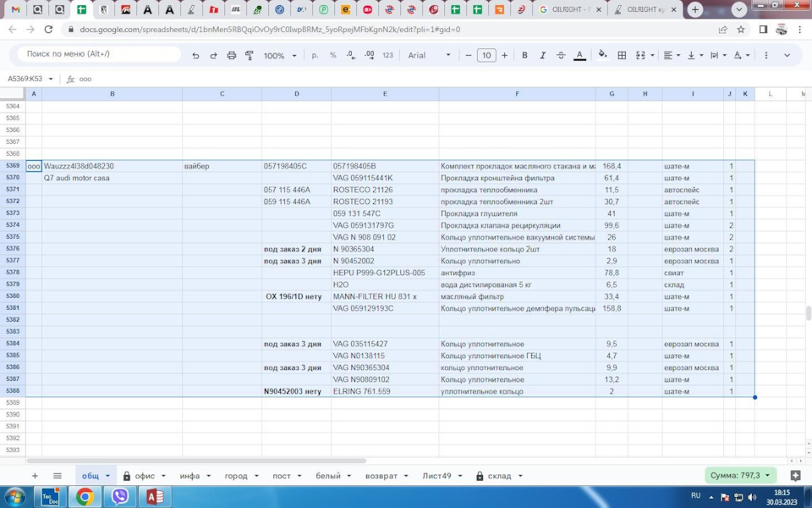Viewport: 812px width, 508px height.
Task: Click the fill color paint bucket
Action: pos(602,55)
